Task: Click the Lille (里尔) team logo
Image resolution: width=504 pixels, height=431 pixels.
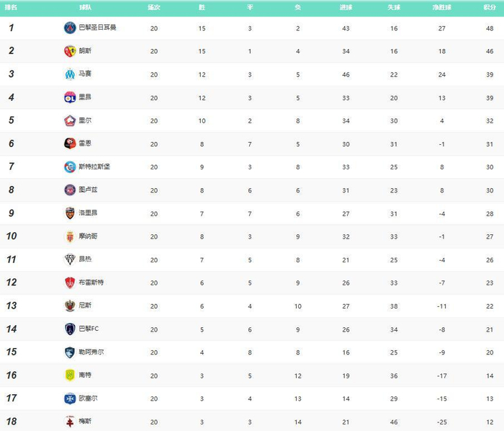Action: (x=69, y=120)
